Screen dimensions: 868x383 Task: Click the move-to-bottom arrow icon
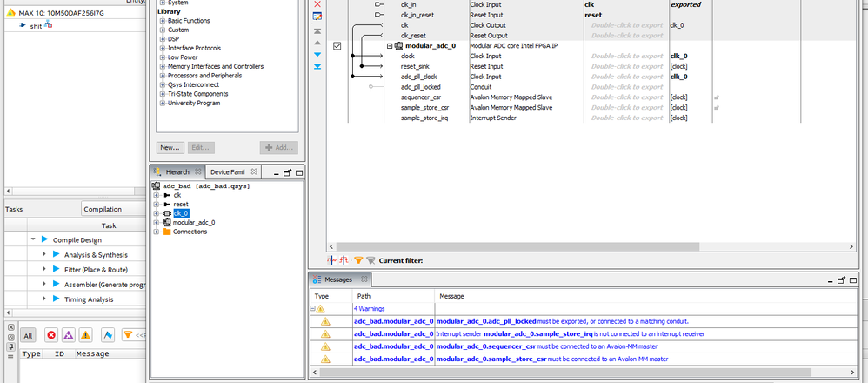pyautogui.click(x=317, y=66)
